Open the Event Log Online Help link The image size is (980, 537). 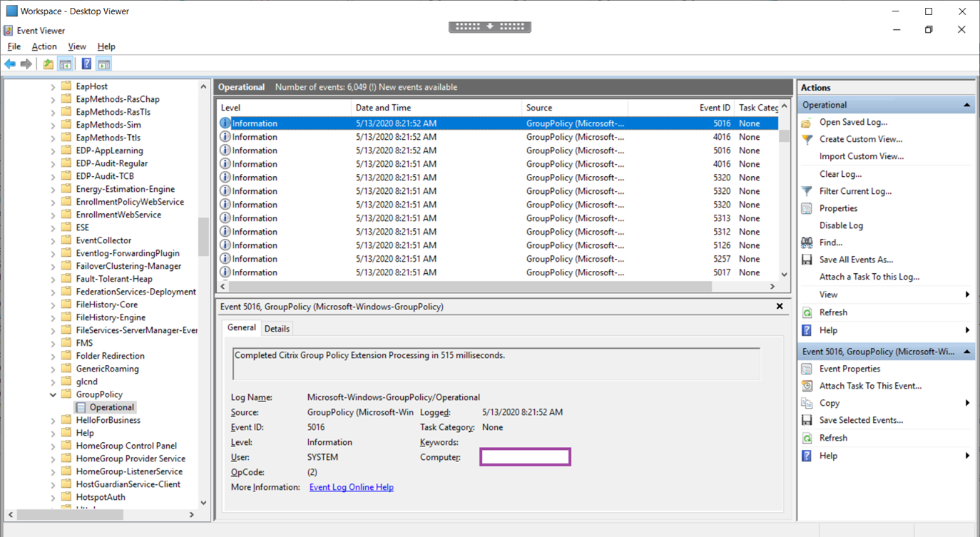[352, 487]
